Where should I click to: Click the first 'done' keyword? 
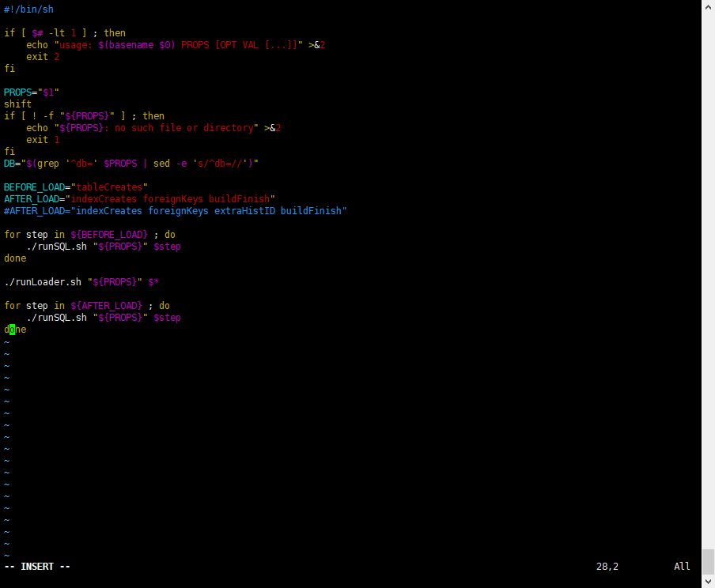(x=15, y=258)
